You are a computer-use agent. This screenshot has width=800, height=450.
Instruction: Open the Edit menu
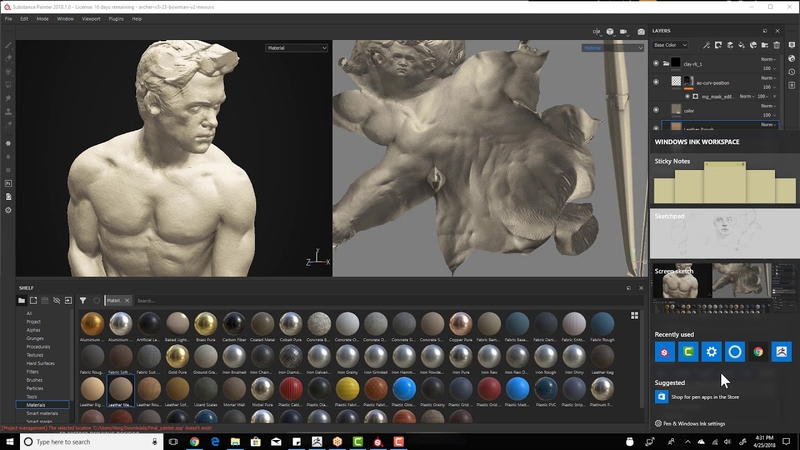[x=24, y=19]
